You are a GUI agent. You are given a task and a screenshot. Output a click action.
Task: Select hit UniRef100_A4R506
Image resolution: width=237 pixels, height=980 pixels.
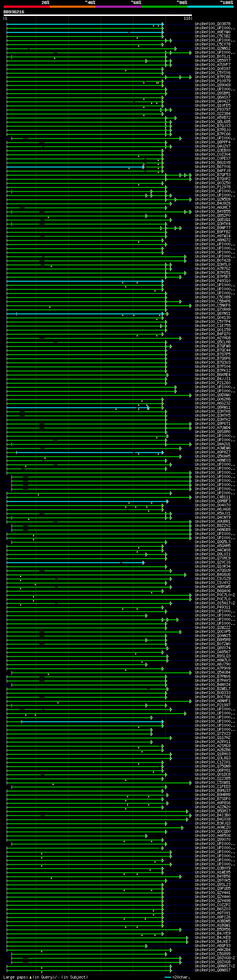click(213, 835)
